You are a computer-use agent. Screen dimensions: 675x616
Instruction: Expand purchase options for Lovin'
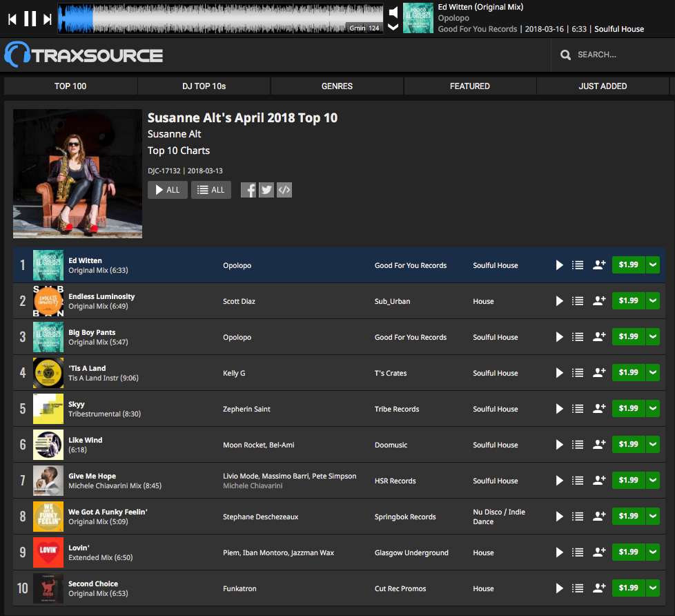click(653, 552)
